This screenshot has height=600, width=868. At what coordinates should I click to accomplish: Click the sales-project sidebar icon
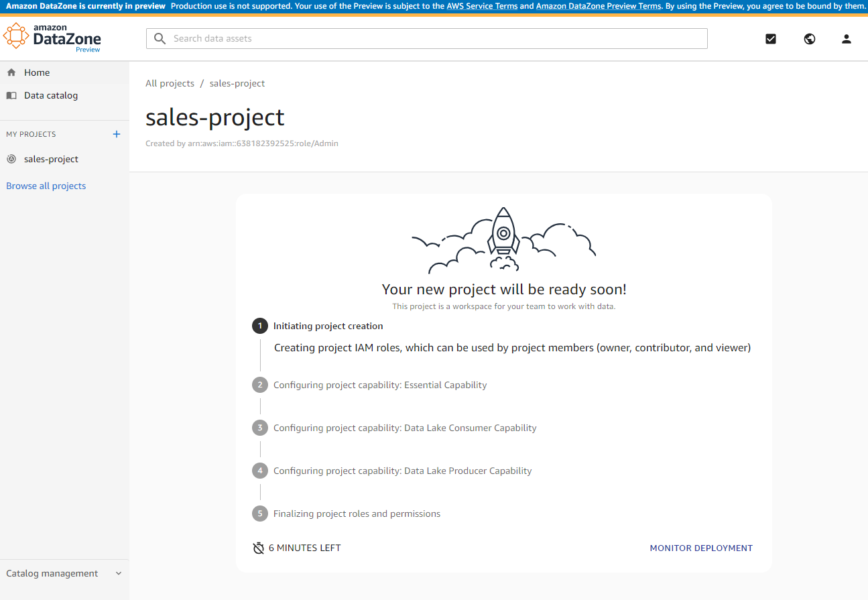[11, 159]
